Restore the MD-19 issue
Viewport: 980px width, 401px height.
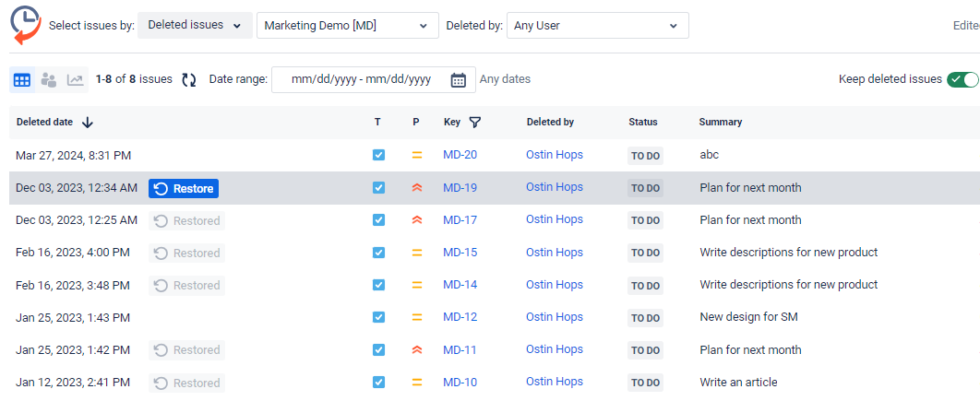tap(184, 189)
